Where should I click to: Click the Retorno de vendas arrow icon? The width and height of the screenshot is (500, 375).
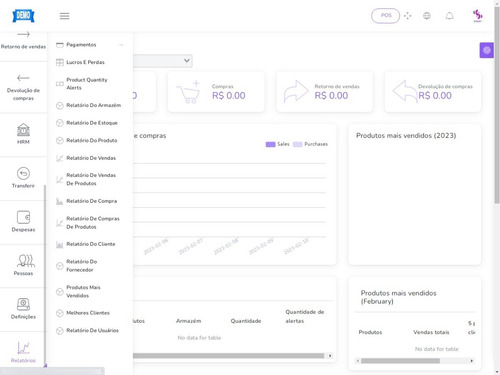pos(296,91)
